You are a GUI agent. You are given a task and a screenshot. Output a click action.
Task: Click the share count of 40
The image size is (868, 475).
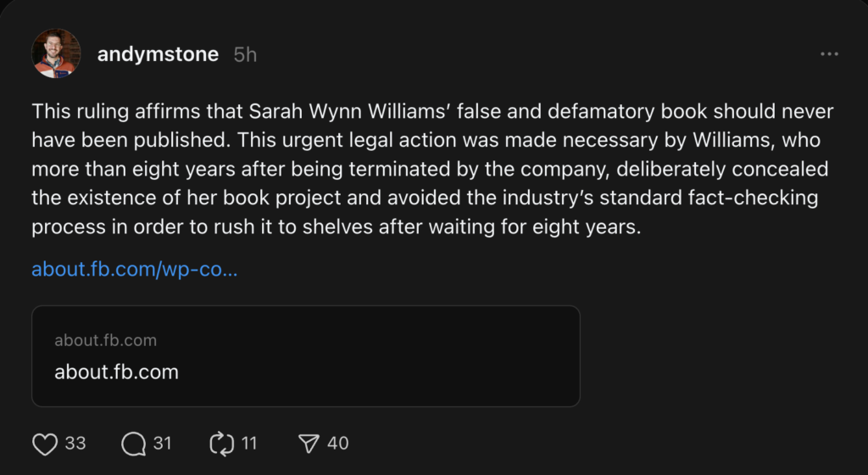point(337,444)
